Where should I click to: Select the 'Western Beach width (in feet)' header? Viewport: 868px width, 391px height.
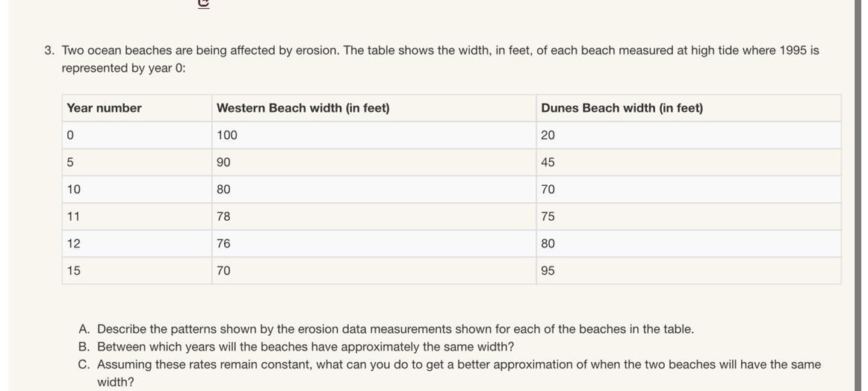303,108
